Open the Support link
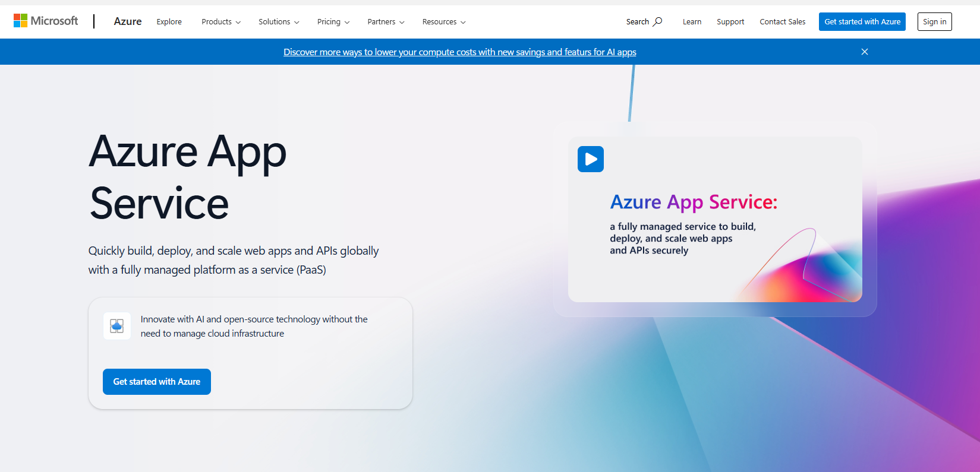The image size is (980, 472). point(730,22)
